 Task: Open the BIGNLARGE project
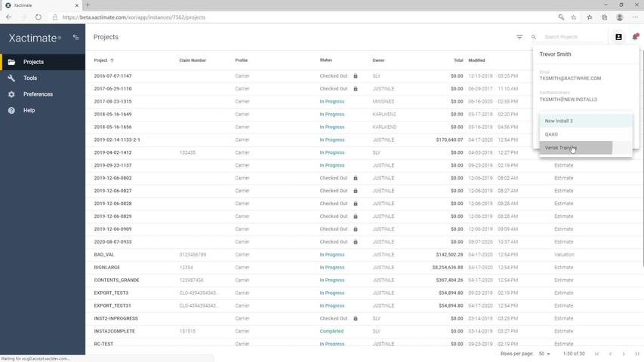[x=107, y=268]
